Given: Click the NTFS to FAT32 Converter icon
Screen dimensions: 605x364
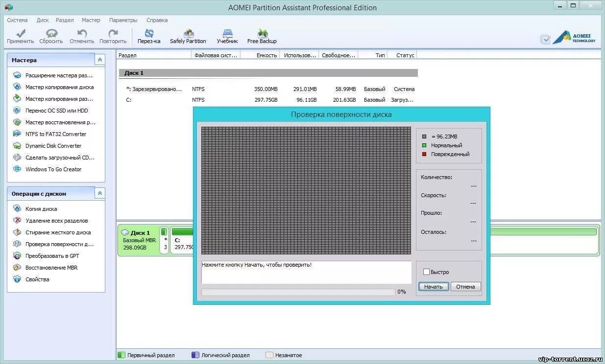Looking at the screenshot, I should [17, 134].
